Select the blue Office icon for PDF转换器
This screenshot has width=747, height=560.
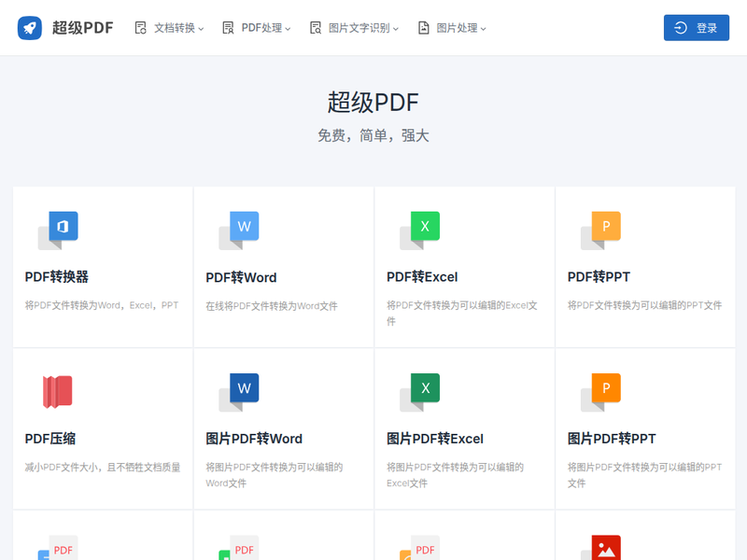(58, 231)
